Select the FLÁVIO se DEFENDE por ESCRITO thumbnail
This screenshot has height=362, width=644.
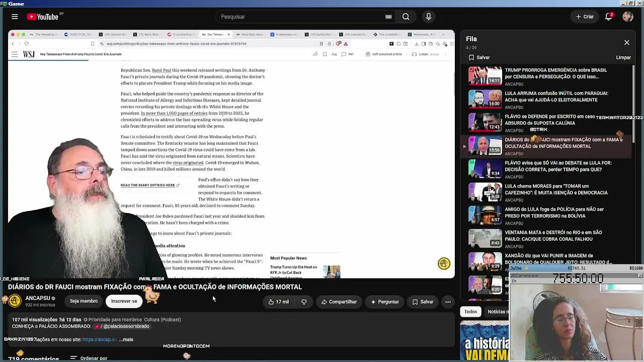(485, 122)
